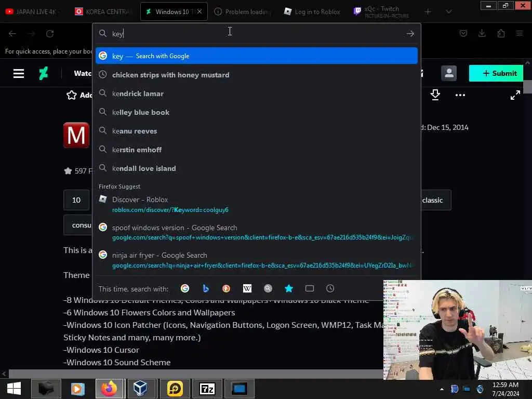Open deviation more options ellipsis
Screen dimensions: 532x399
460,95
